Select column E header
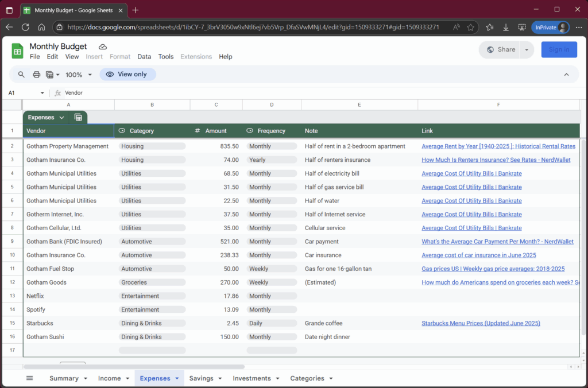 pos(359,105)
